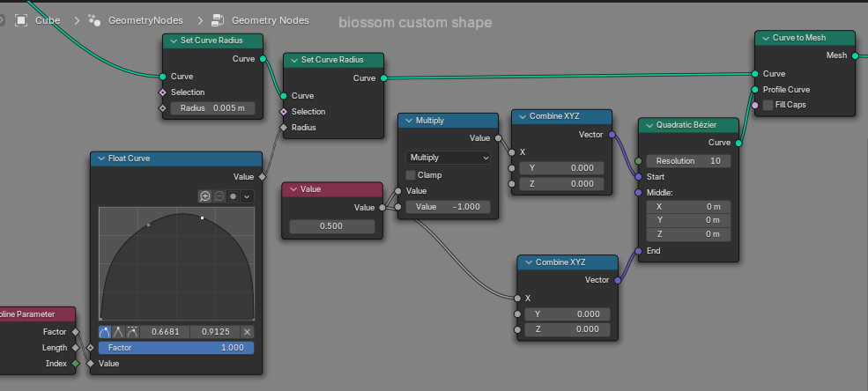868x391 pixels.
Task: Enable Fill Caps in Curve to Mesh
Action: [768, 105]
